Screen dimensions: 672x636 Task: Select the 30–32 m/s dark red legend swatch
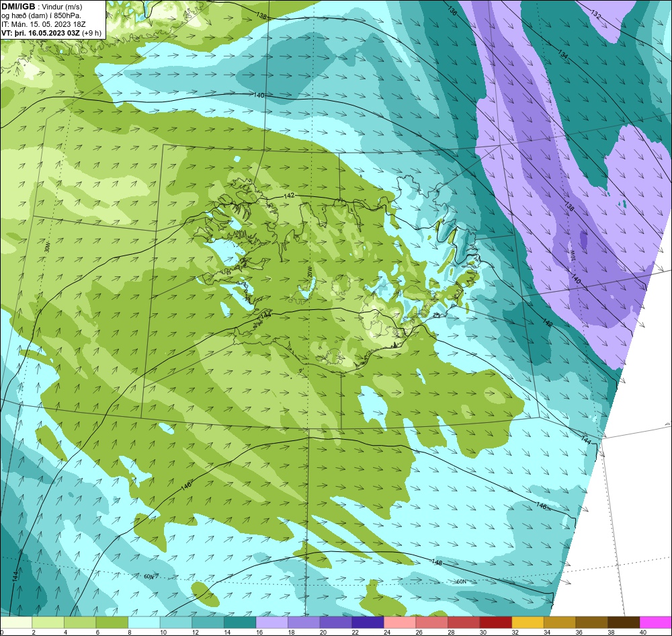click(x=496, y=623)
